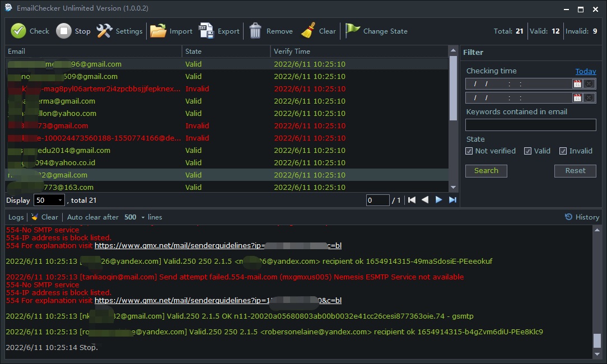
Task: Toggle the Valid state checkbox
Action: pyautogui.click(x=527, y=151)
